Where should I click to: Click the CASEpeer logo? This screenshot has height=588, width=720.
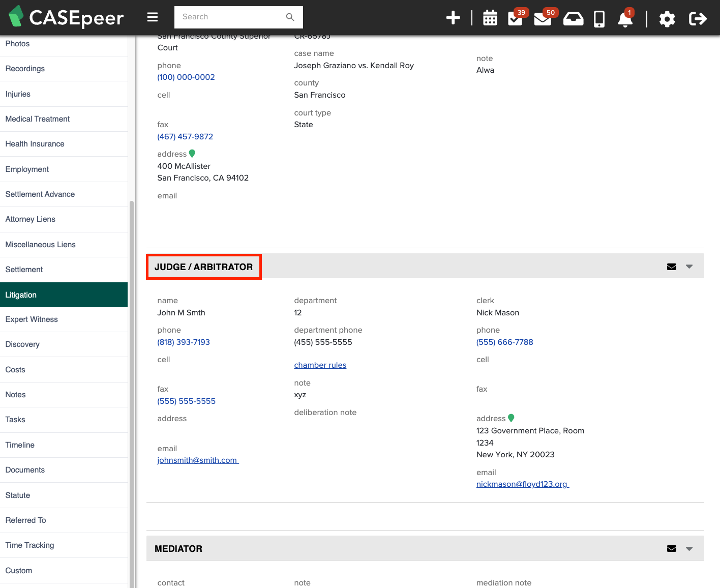[66, 17]
